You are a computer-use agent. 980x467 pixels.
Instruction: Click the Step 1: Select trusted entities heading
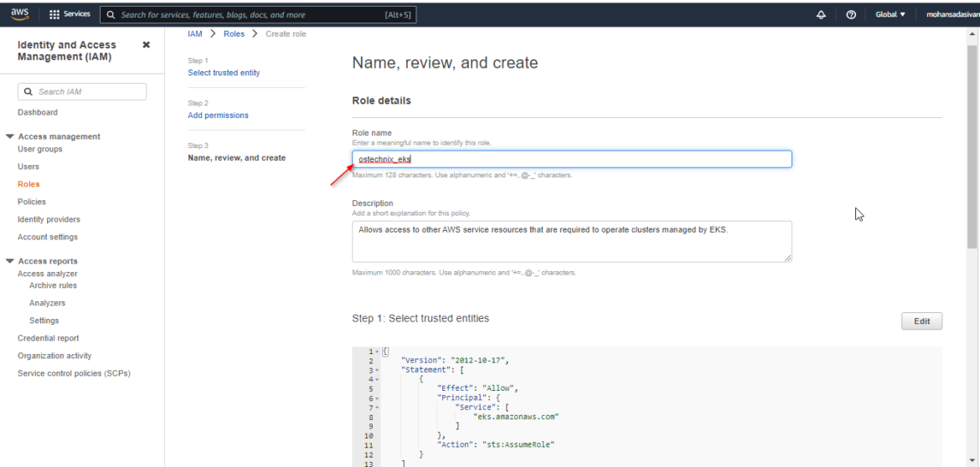coord(420,318)
